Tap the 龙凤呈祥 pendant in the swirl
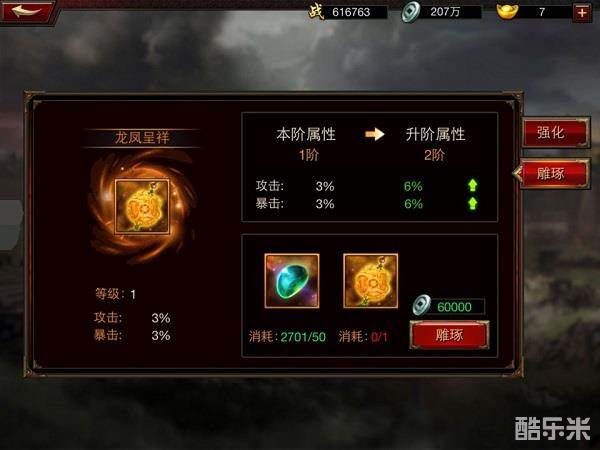The image size is (600, 450). pos(142,207)
